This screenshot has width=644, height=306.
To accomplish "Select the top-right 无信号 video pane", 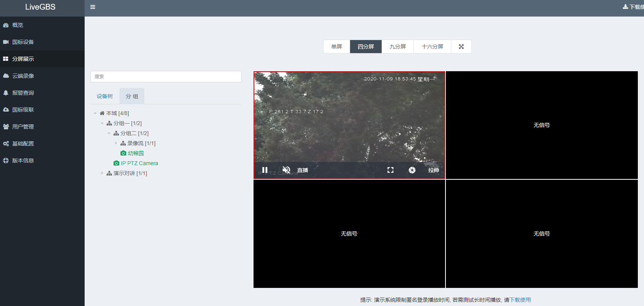I will 542,125.
